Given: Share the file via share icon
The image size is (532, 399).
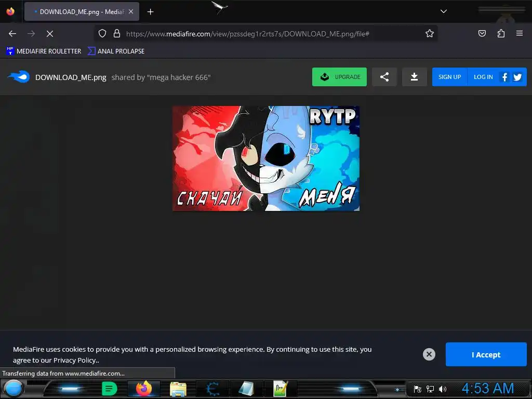Looking at the screenshot, I should pyautogui.click(x=384, y=77).
